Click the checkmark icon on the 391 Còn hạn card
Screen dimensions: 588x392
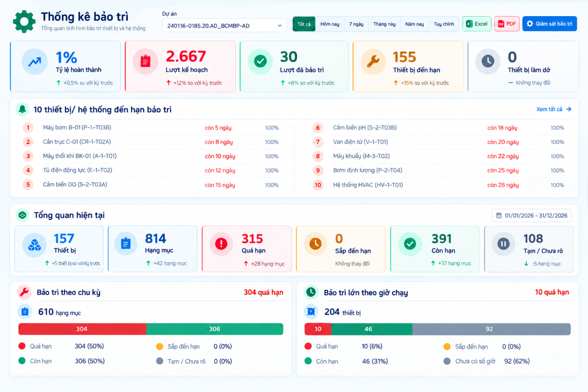click(410, 244)
